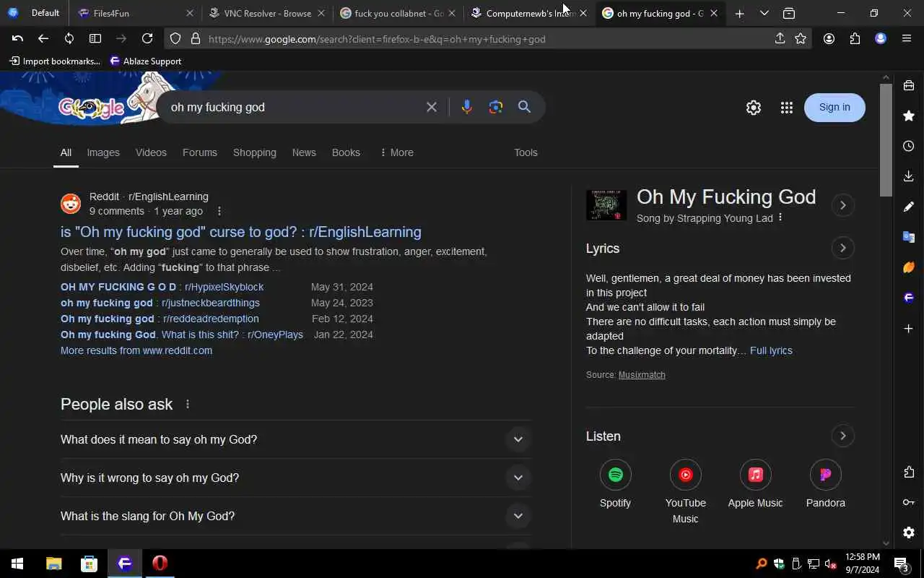The width and height of the screenshot is (924, 578).
Task: Click the page vertical scrollbar thumb
Action: (886, 139)
